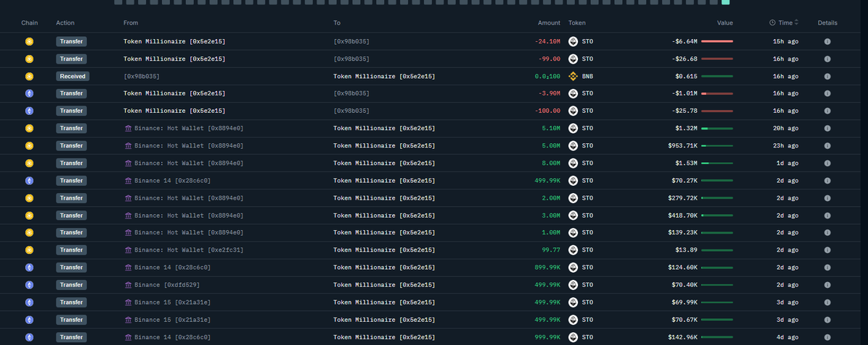
Task: Click Ethereum chain icon in 999.99K row
Action: click(x=30, y=336)
